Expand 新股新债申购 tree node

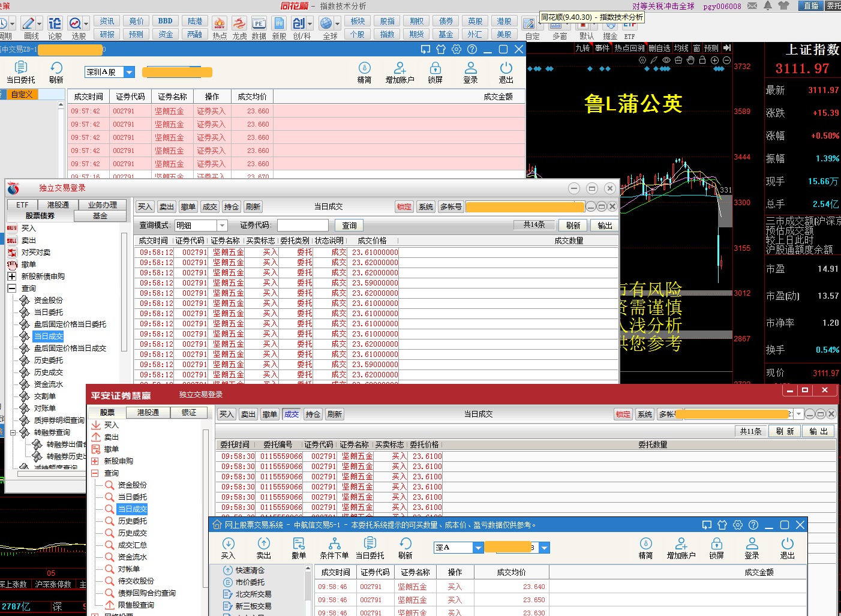(x=11, y=277)
